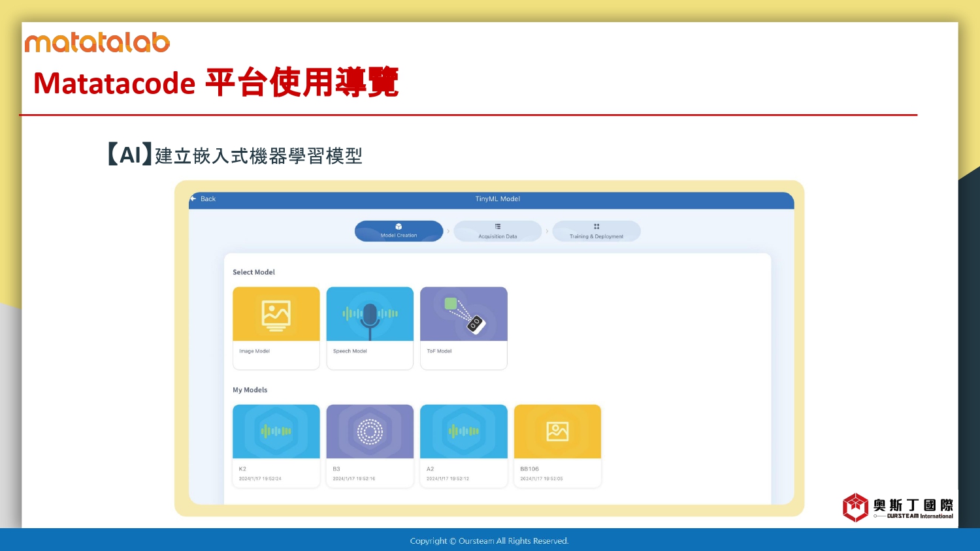The image size is (980, 551).
Task: Click the K2 model name
Action: tap(242, 469)
